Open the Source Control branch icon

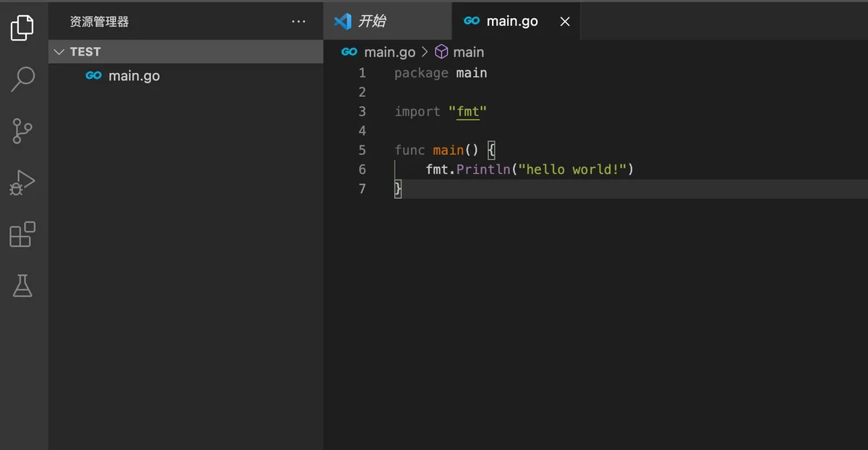pyautogui.click(x=22, y=131)
